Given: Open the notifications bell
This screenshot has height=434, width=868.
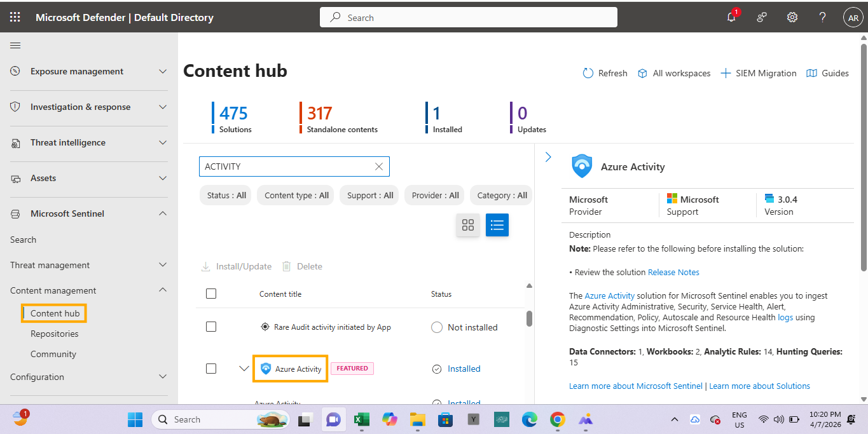Looking at the screenshot, I should coord(731,18).
